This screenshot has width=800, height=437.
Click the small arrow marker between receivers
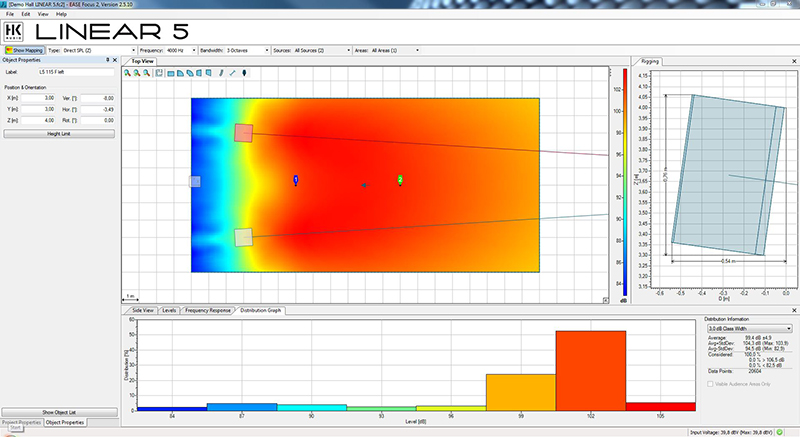(364, 185)
